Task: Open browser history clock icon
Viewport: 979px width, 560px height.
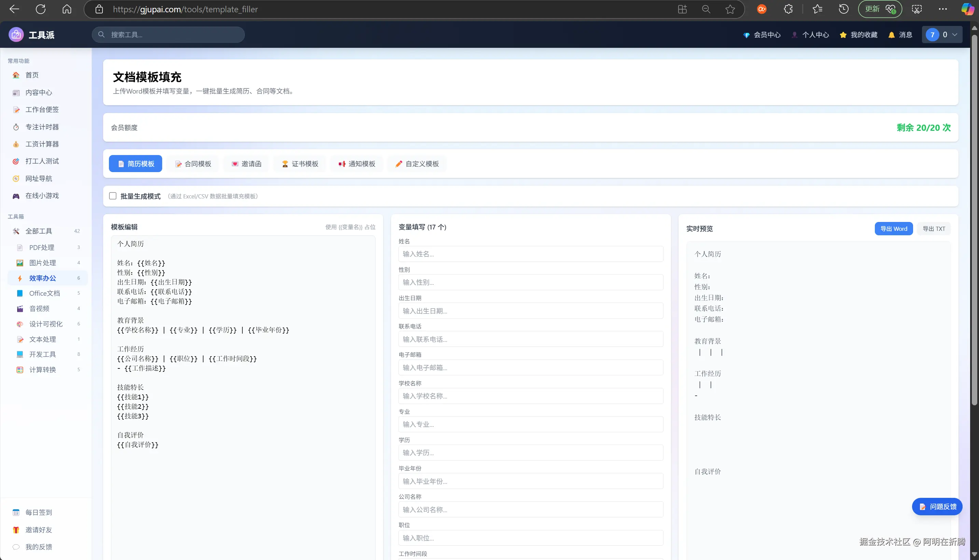Action: (844, 9)
